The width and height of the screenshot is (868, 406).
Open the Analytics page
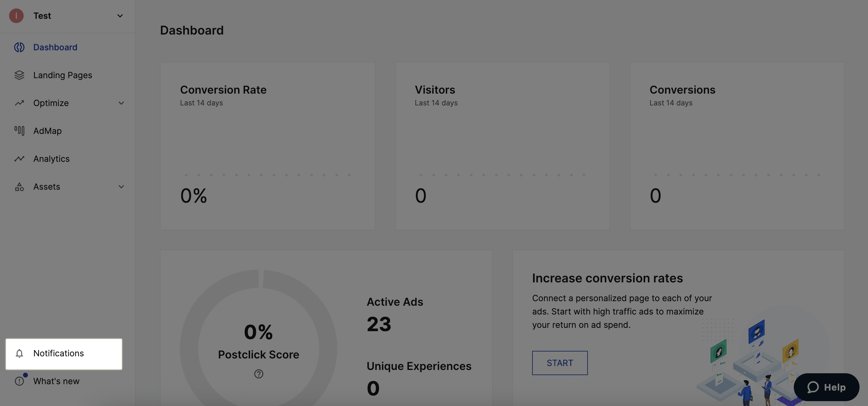pyautogui.click(x=51, y=158)
